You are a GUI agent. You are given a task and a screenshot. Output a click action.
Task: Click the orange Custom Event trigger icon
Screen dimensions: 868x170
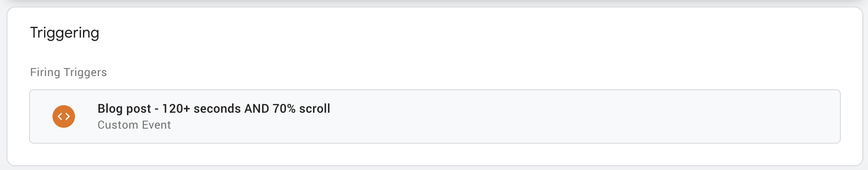tap(64, 116)
